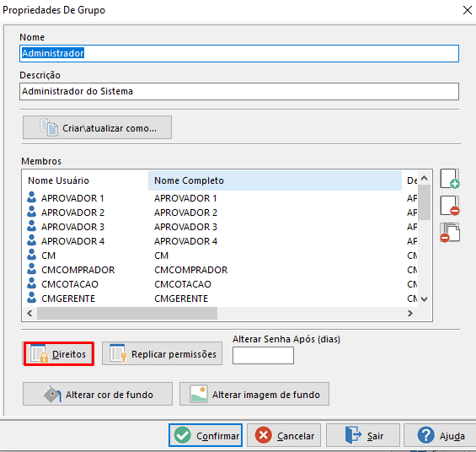Click Nome Completo cell APROVADOR 3
The image size is (476, 452).
[186, 227]
